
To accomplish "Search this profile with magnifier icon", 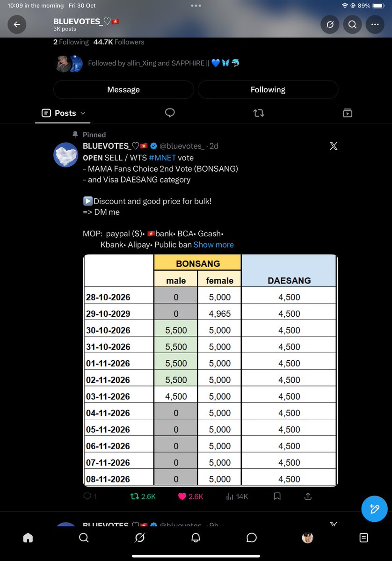I will coord(352,24).
